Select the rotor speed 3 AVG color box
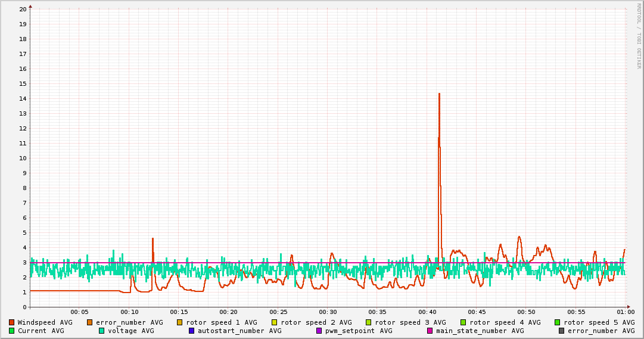 click(369, 322)
